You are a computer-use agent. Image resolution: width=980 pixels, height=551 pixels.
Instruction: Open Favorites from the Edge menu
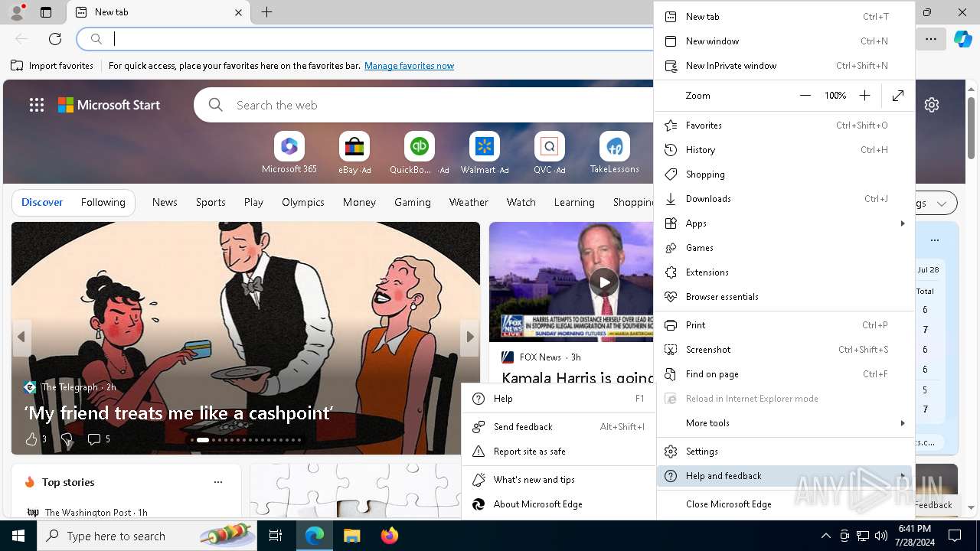785,126
